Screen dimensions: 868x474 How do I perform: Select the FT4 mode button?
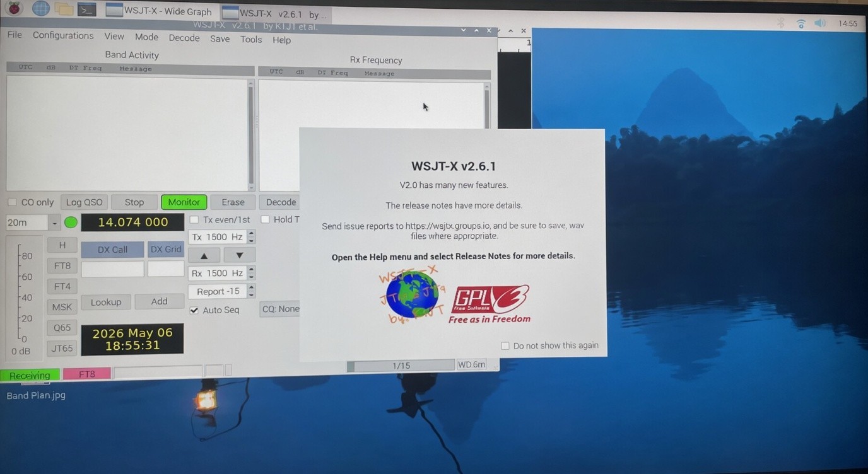(x=62, y=286)
